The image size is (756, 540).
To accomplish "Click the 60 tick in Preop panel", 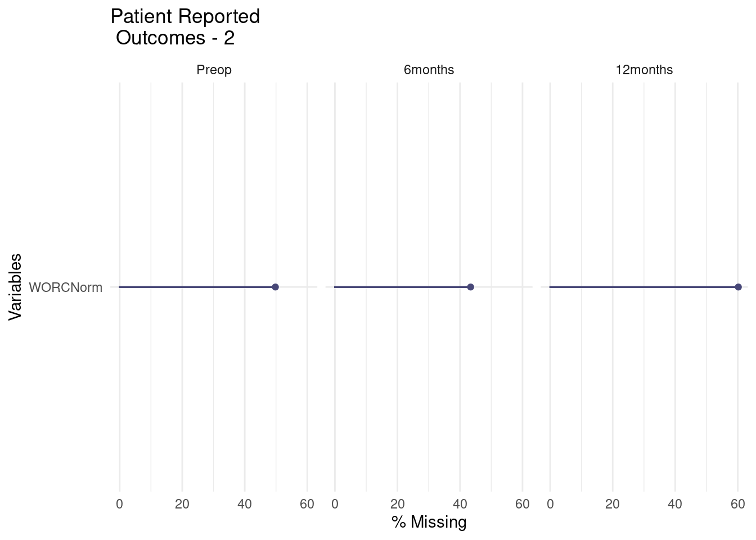I will (307, 504).
